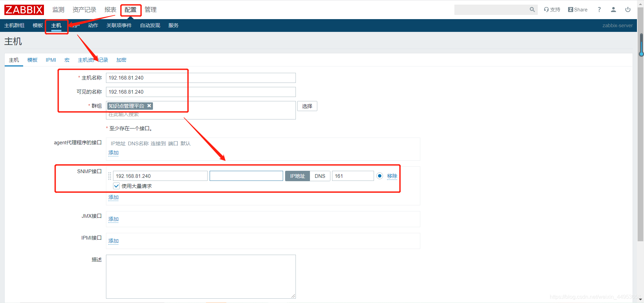Screen dimensions: 644x303
Task: Focus the SNMP DNS name field
Action: (246, 176)
